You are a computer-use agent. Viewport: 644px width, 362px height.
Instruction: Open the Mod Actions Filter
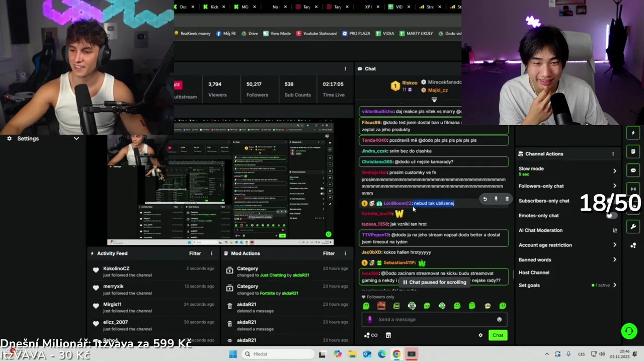point(329,253)
